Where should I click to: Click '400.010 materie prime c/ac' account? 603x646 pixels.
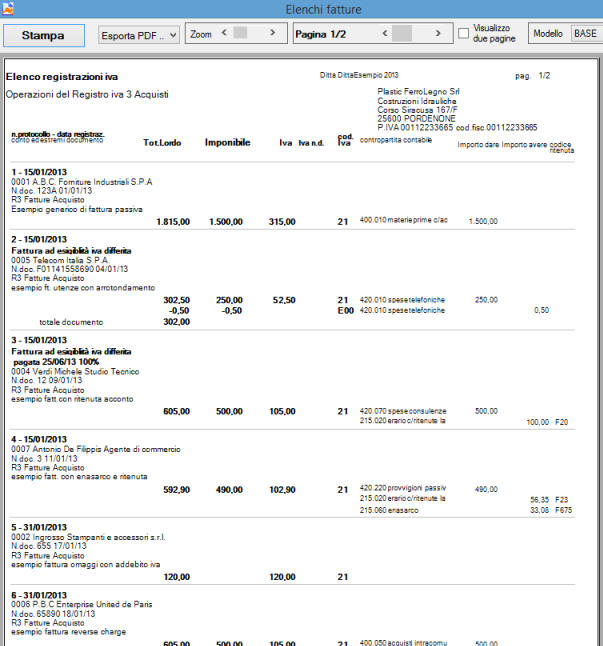pyautogui.click(x=404, y=220)
